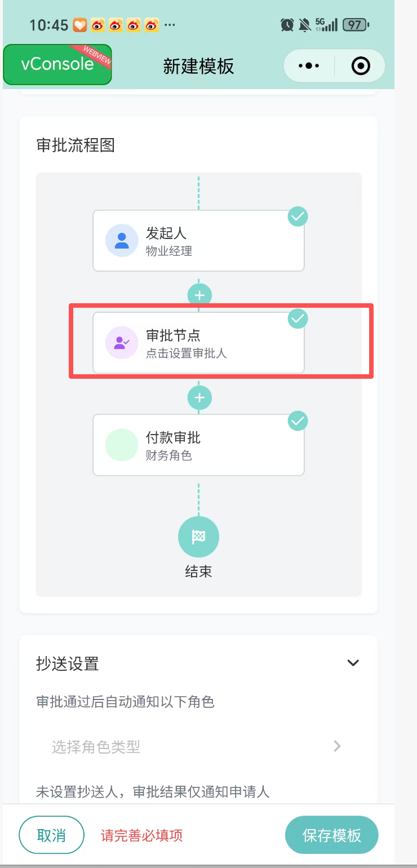Tap the alarm clock status bar icon
The image size is (417, 868).
[x=287, y=25]
